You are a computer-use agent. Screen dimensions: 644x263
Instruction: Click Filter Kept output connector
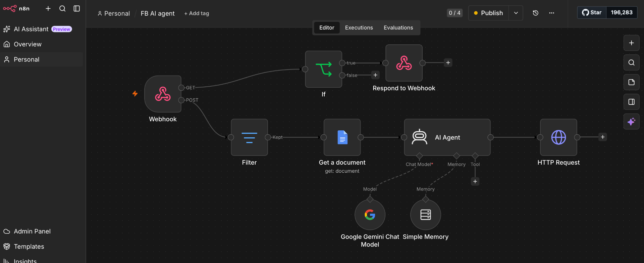click(x=268, y=137)
